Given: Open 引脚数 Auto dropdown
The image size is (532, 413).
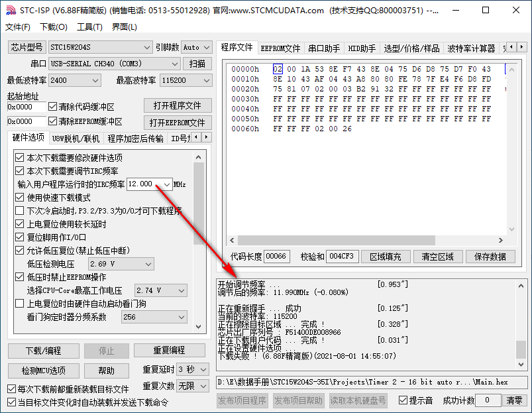Looking at the screenshot, I should pos(197,48).
